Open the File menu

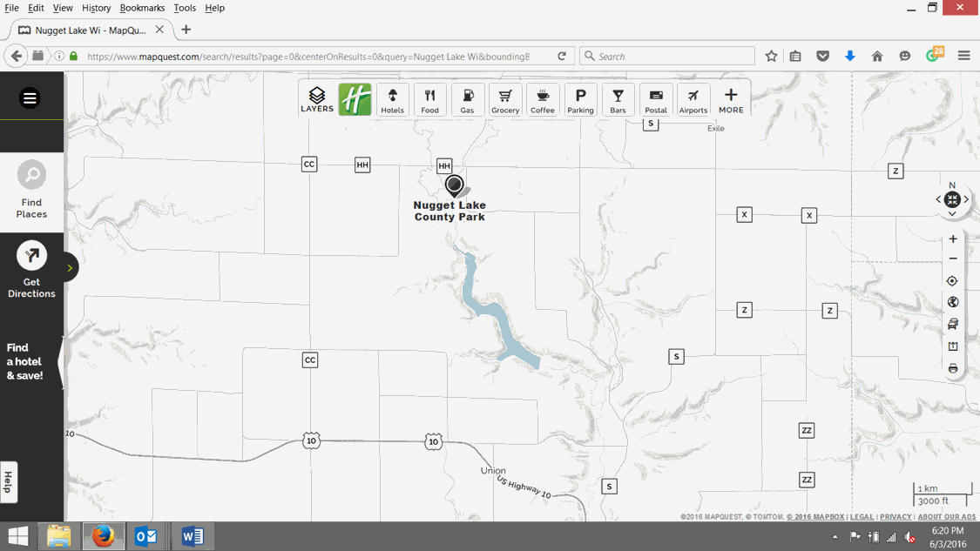coord(11,8)
